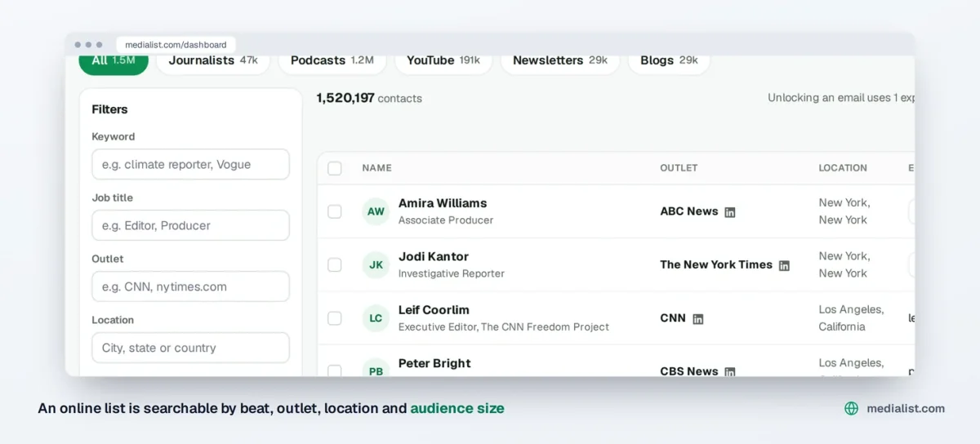Click the LC avatar for Leif Coorlim
Image resolution: width=980 pixels, height=444 pixels.
pos(376,318)
